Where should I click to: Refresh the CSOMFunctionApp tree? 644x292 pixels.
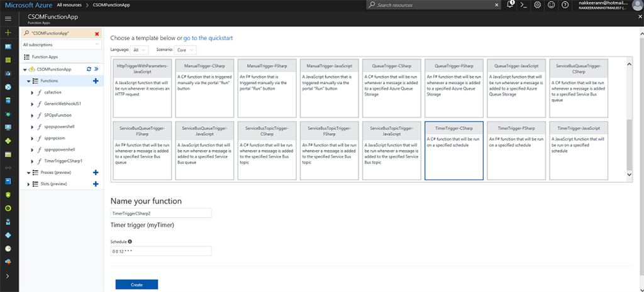pyautogui.click(x=89, y=69)
